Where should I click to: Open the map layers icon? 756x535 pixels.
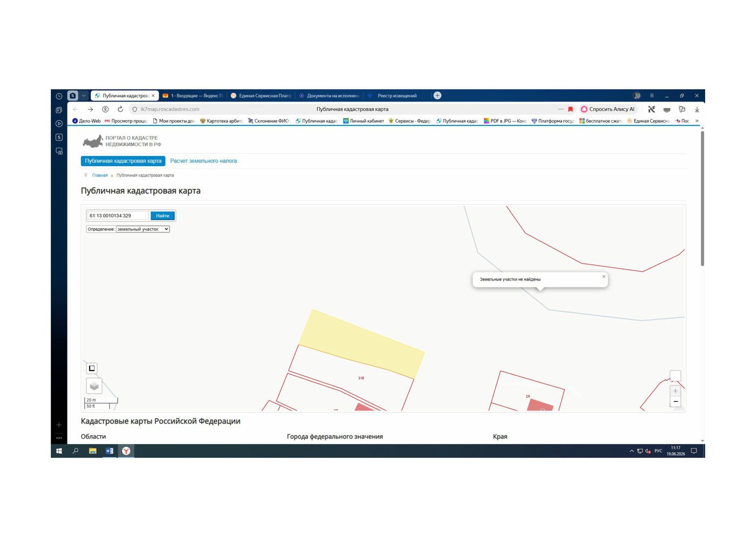pyautogui.click(x=94, y=386)
